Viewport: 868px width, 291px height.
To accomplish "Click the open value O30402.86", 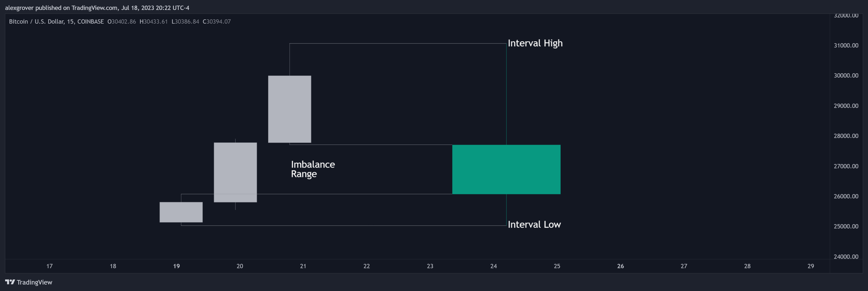I will [x=122, y=21].
